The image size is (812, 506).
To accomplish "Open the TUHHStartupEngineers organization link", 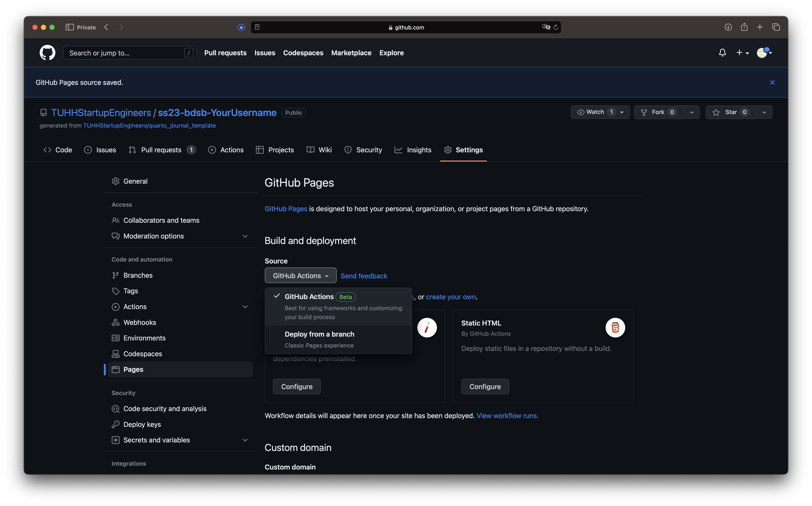I will (x=101, y=112).
